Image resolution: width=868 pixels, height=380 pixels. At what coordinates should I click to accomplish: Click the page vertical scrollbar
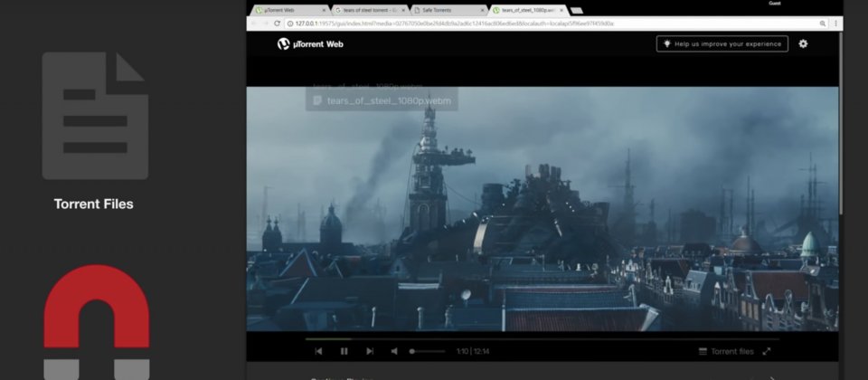pos(841,123)
